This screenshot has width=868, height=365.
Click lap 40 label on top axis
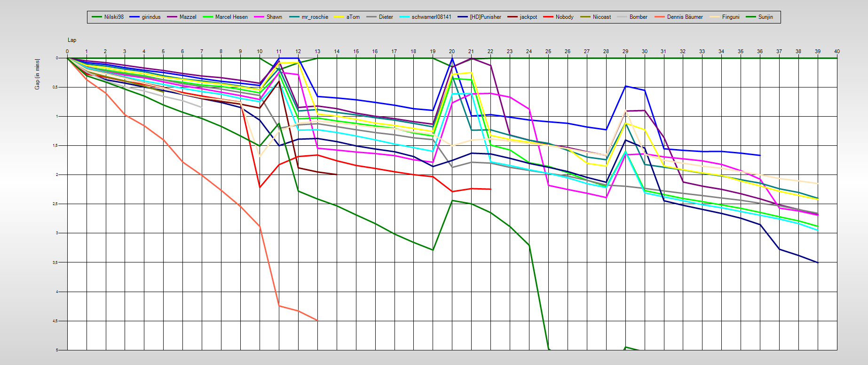point(836,51)
